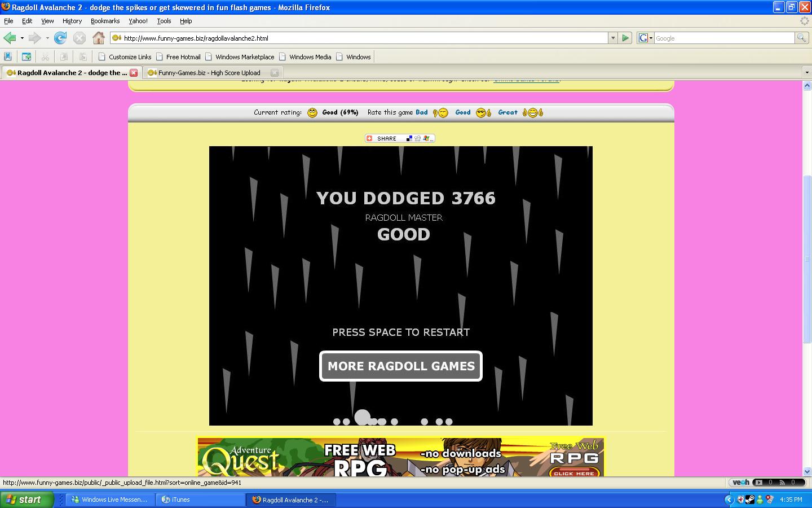The image size is (812, 508).
Task: Open the Bookmarks menu
Action: [x=105, y=21]
